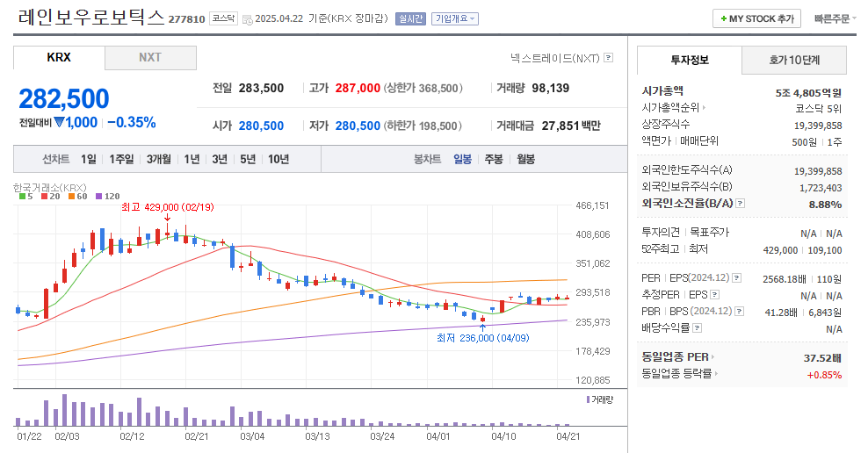Viewport: 868px width, 453px height.
Task: Select the KRX tab
Action: (59, 58)
